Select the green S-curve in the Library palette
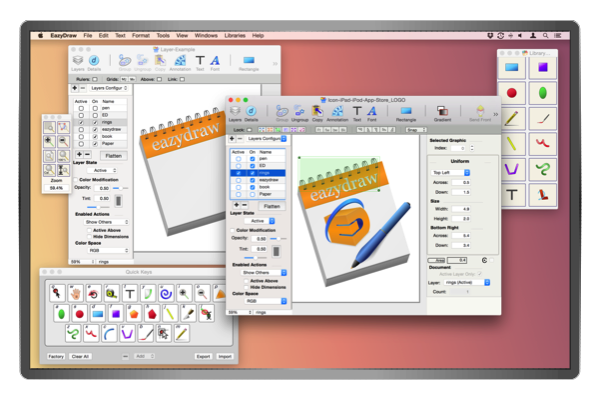 (x=543, y=169)
